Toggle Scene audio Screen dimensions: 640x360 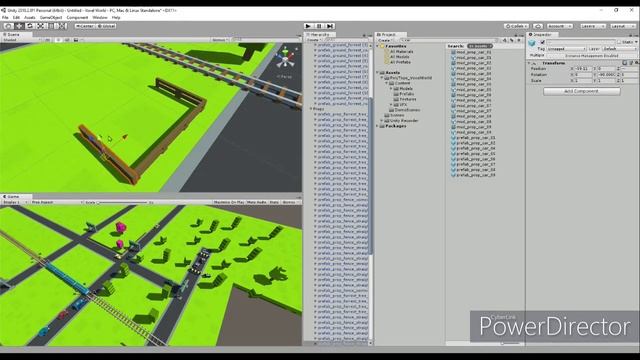tap(67, 40)
